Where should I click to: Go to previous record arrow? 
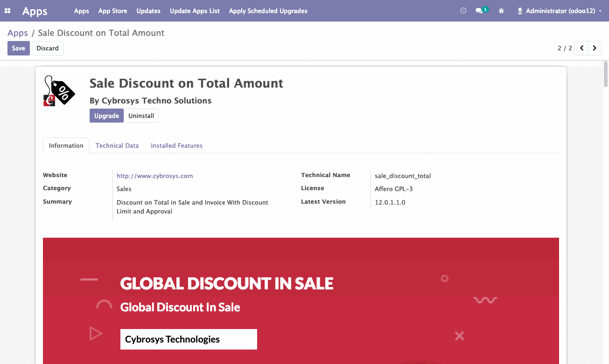[x=581, y=48]
